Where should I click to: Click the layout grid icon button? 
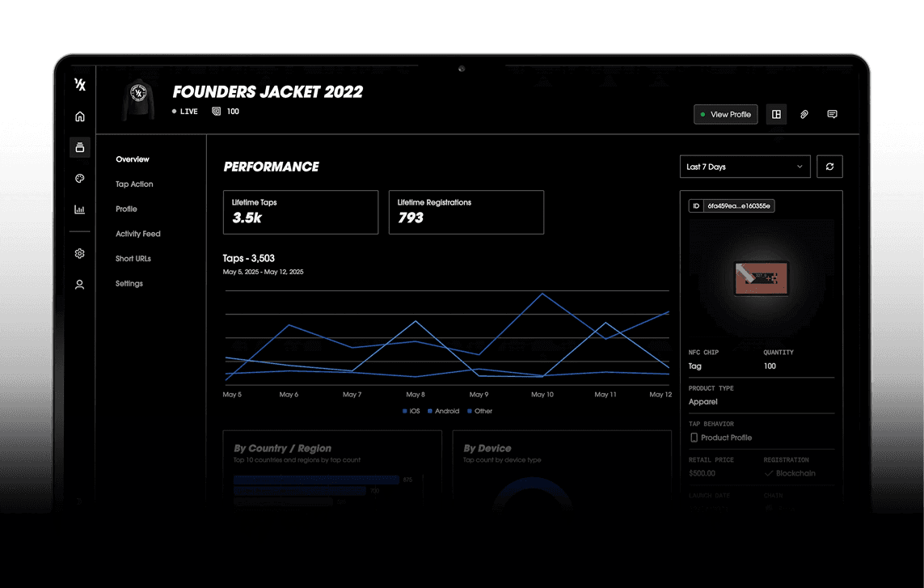click(776, 114)
